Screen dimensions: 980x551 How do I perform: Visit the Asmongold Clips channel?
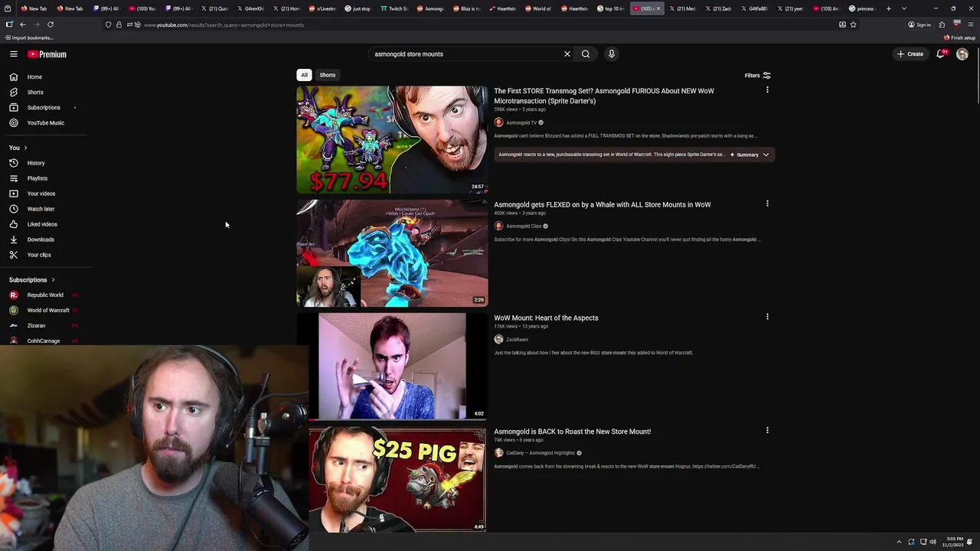[523, 227]
